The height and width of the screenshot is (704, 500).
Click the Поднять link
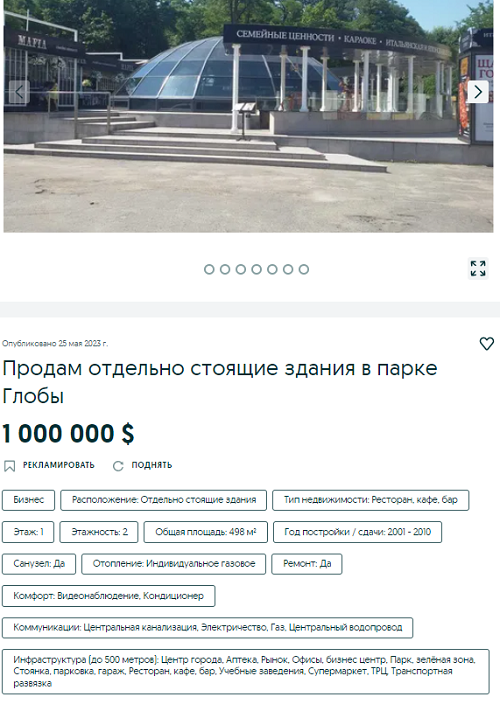pyautogui.click(x=152, y=465)
